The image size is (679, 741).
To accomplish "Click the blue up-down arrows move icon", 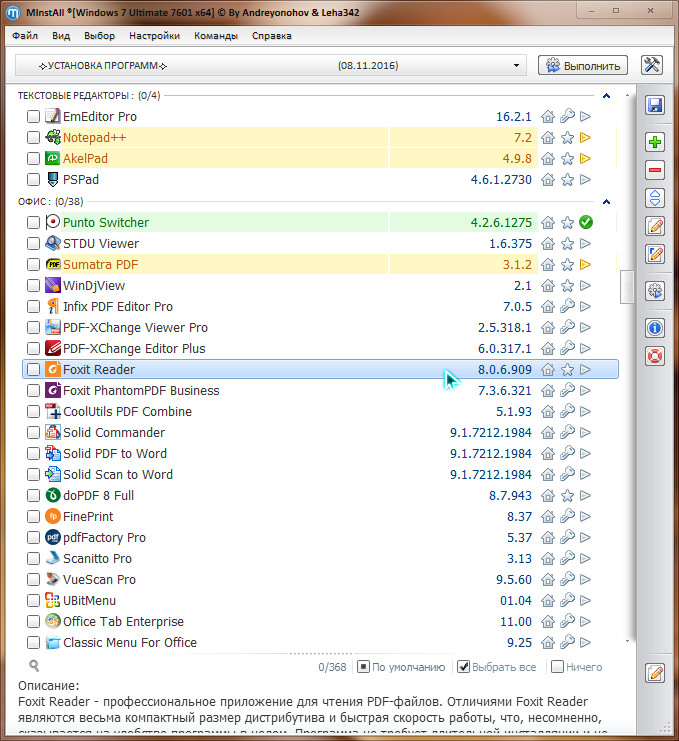I will coord(655,198).
